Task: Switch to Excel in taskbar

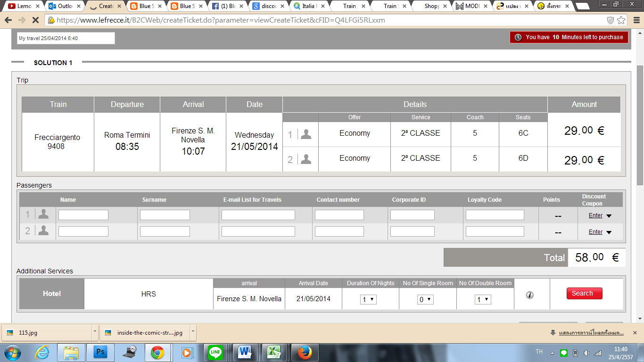Action: click(x=274, y=352)
